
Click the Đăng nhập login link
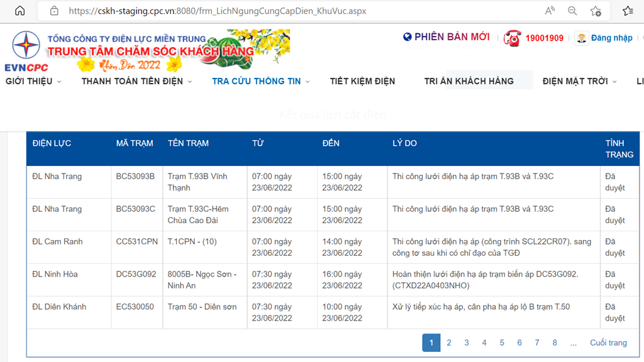[x=611, y=38]
